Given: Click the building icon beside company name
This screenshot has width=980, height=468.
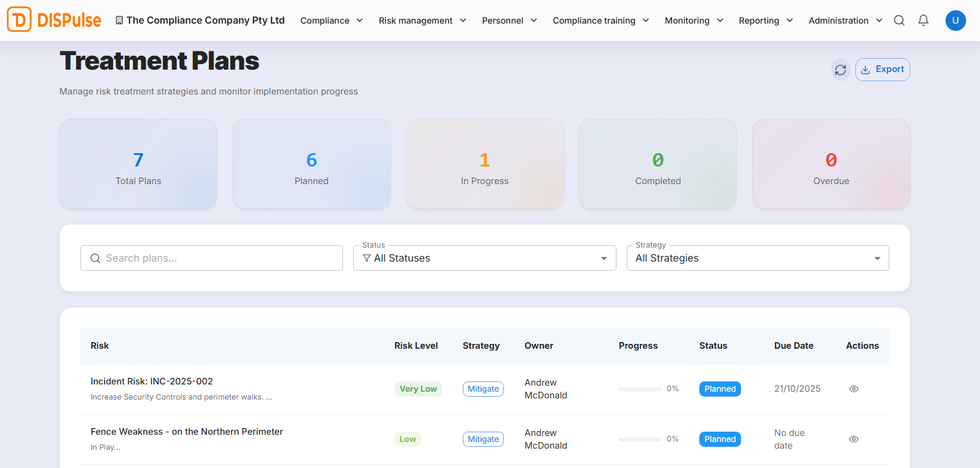Looking at the screenshot, I should click(x=119, y=21).
